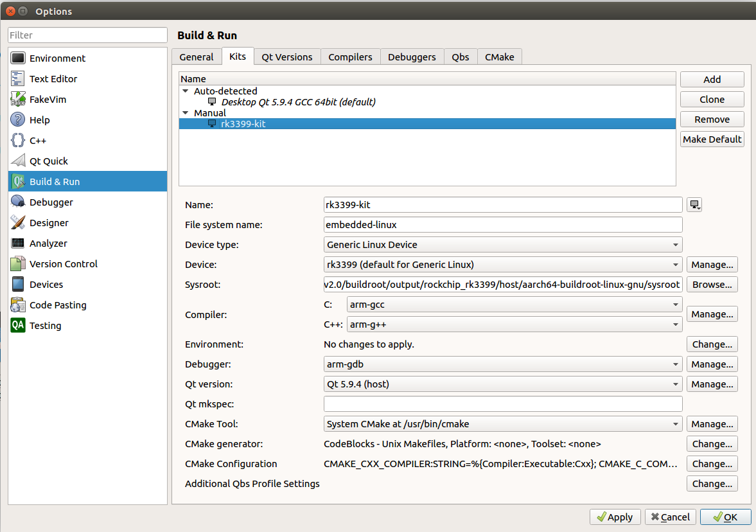Select Version Control in the sidebar
756x532 pixels.
click(64, 264)
